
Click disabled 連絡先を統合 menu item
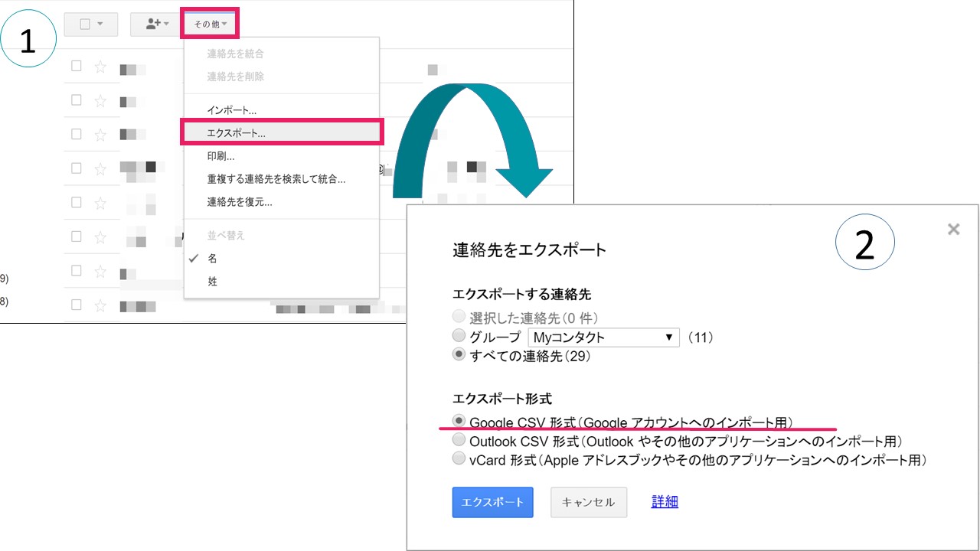point(281,54)
